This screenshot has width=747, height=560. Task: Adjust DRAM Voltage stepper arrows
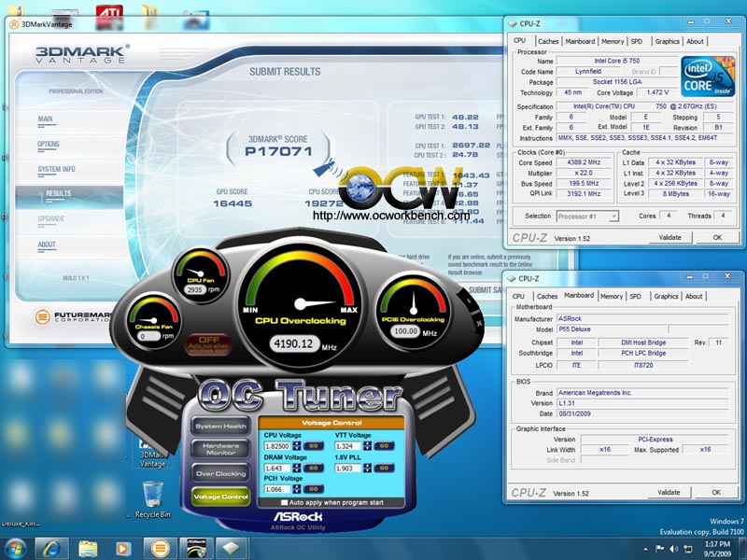297,469
